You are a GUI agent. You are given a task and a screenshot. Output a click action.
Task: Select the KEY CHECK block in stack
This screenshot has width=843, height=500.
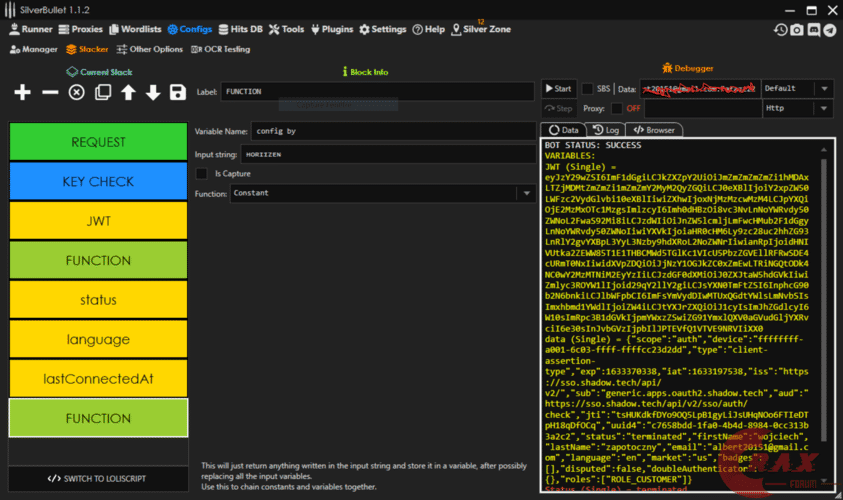98,182
